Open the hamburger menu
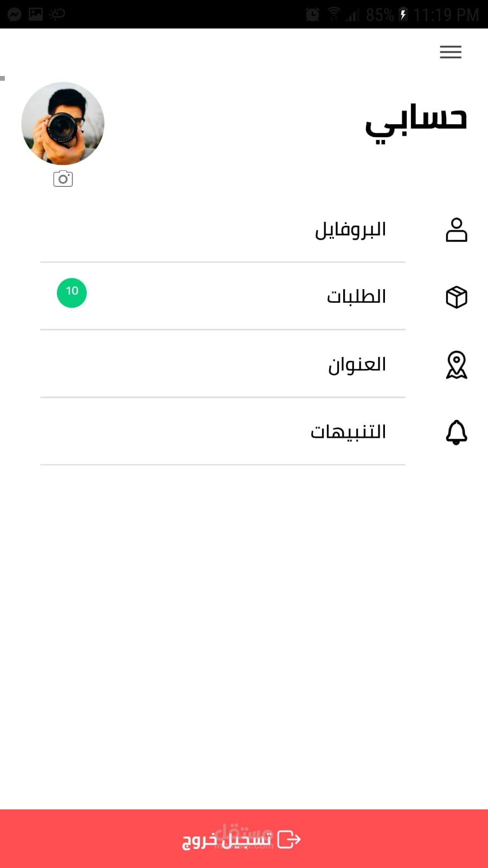This screenshot has width=488, height=868. 451,52
